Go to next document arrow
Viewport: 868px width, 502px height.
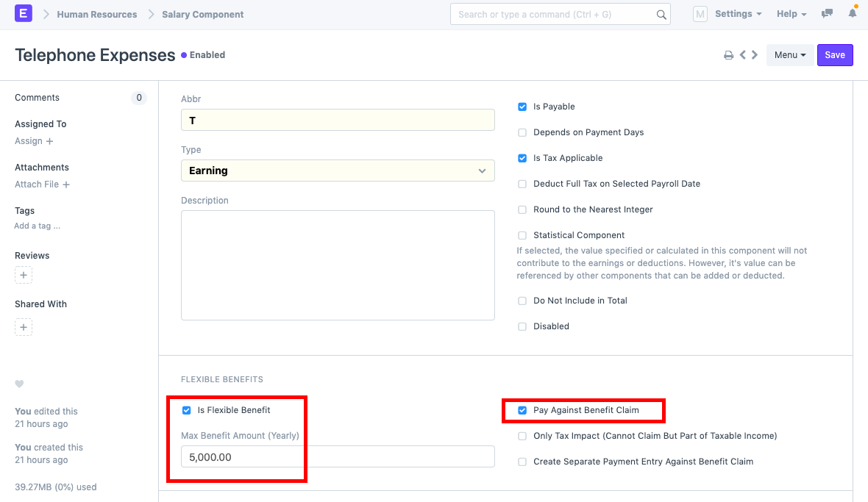coord(755,55)
